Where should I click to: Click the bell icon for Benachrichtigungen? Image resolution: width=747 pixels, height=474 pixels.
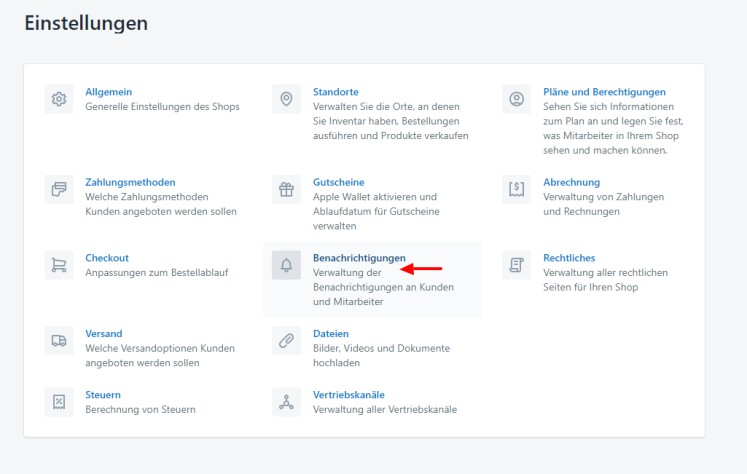287,264
